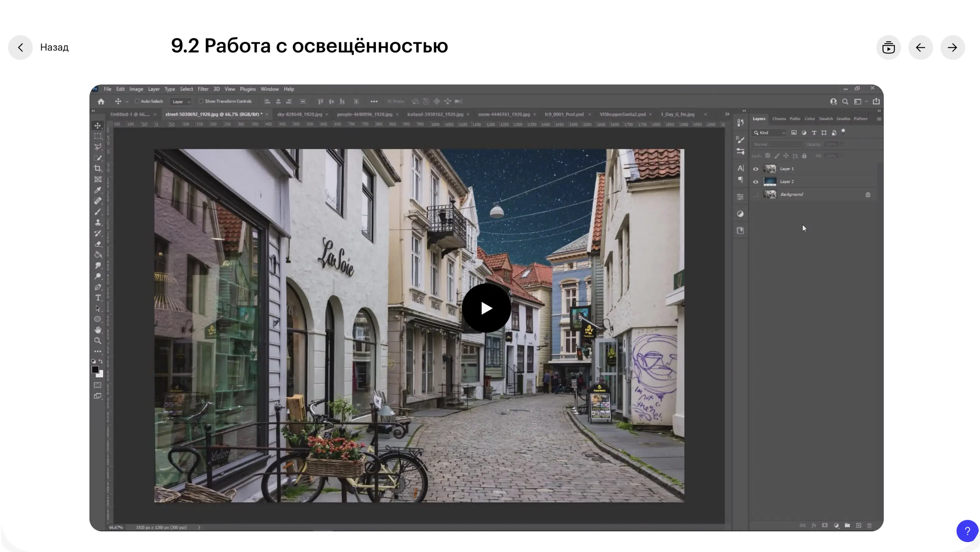Select the Dodge tool
The height and width of the screenshot is (552, 980).
click(x=98, y=276)
